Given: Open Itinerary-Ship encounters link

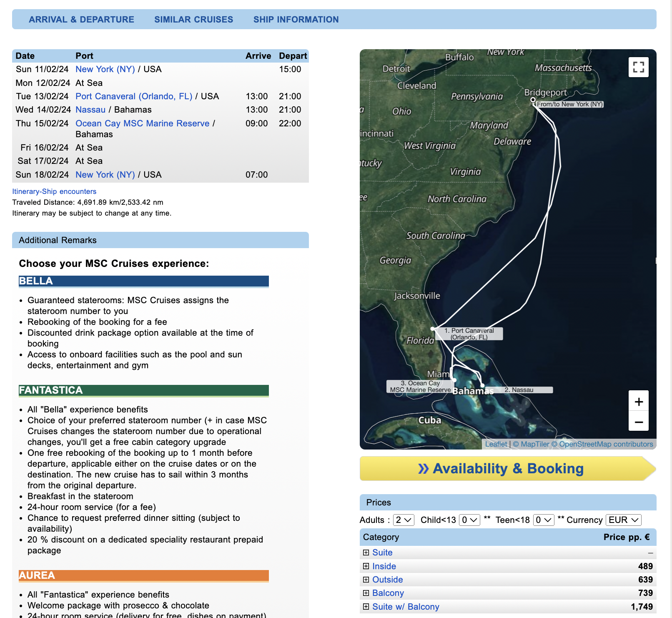Looking at the screenshot, I should click(x=54, y=191).
